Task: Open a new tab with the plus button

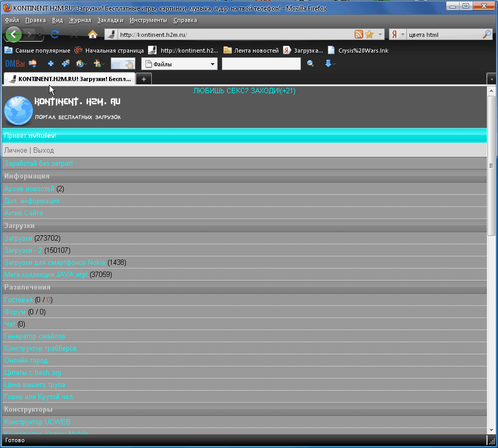Action: (144, 79)
